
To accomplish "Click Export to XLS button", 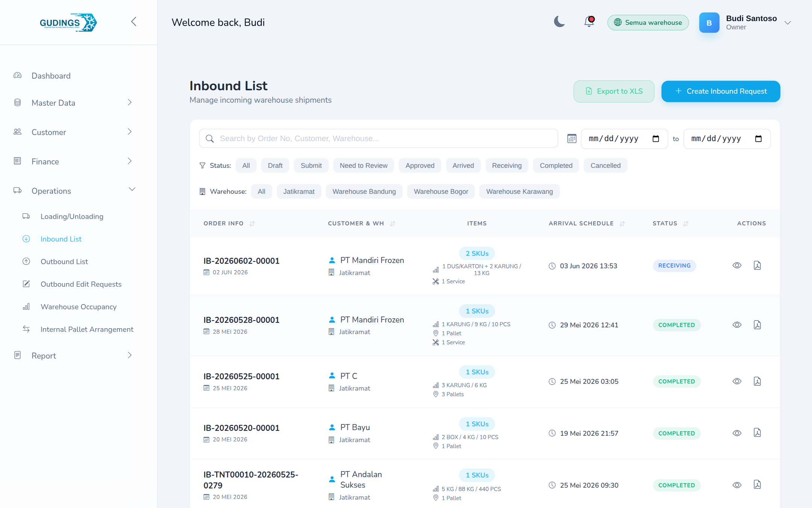I will (x=614, y=91).
